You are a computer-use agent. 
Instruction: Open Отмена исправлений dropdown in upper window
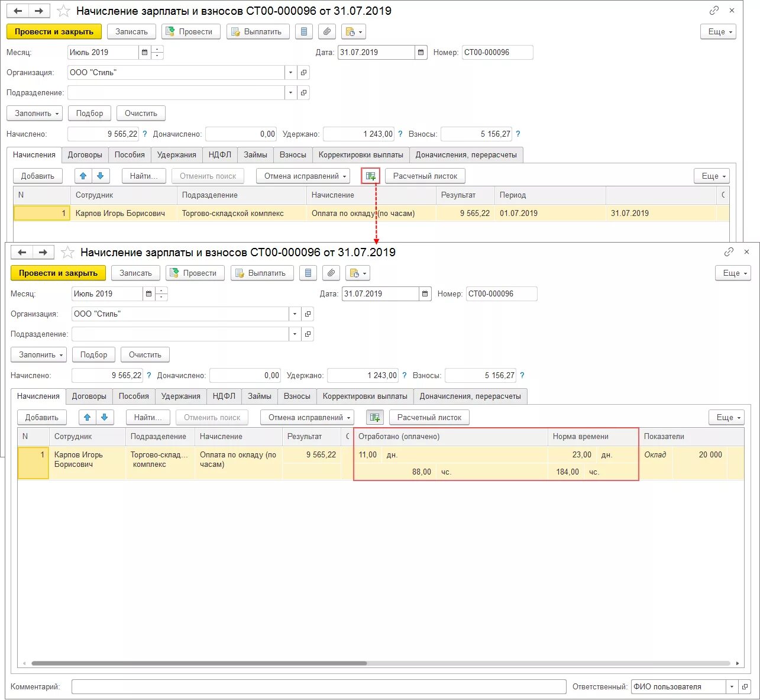(303, 176)
